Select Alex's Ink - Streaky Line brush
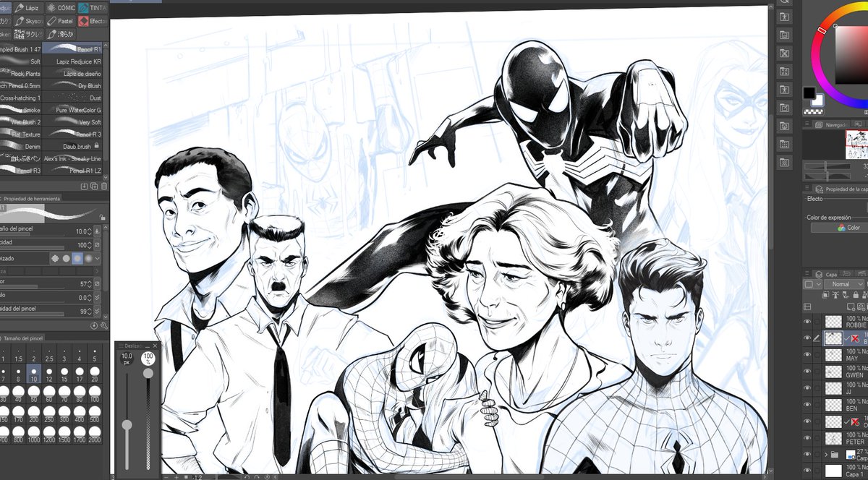The width and height of the screenshot is (868, 480). coord(73,158)
